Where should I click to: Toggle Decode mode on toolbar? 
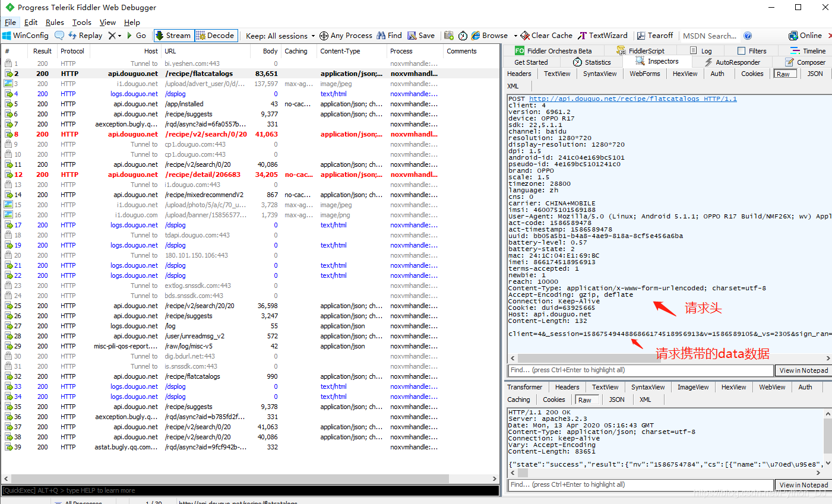[x=215, y=36]
